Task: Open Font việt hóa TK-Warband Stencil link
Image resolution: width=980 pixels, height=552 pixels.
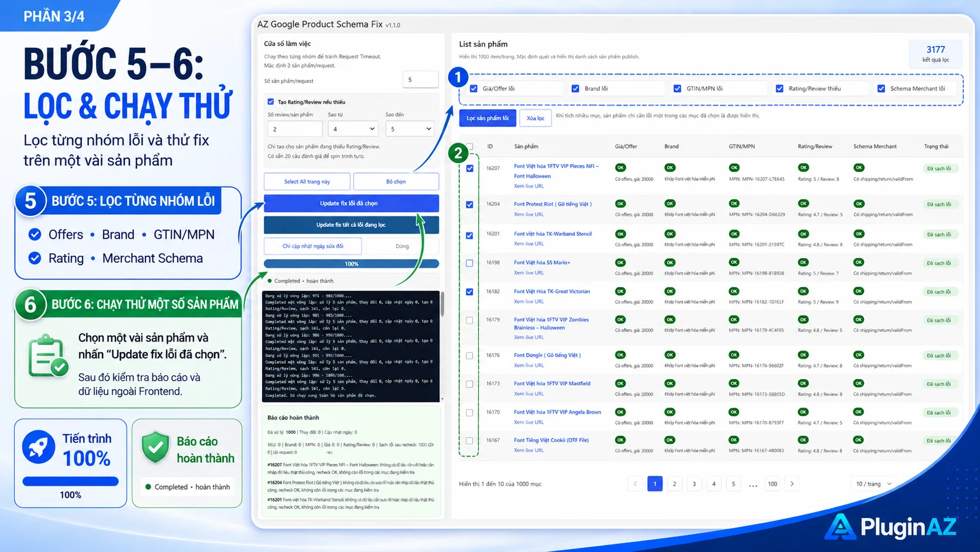Action: (x=553, y=233)
